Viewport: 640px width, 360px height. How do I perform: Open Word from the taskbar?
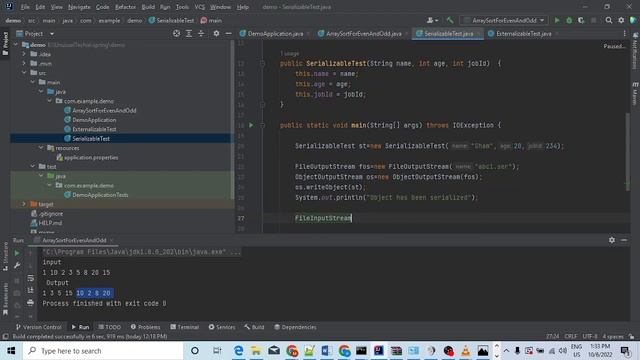click(x=326, y=351)
